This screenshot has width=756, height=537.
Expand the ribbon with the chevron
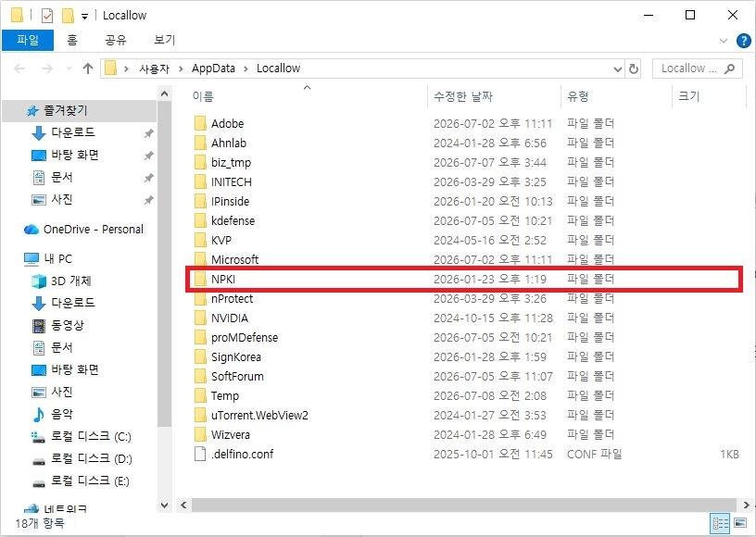coord(724,41)
